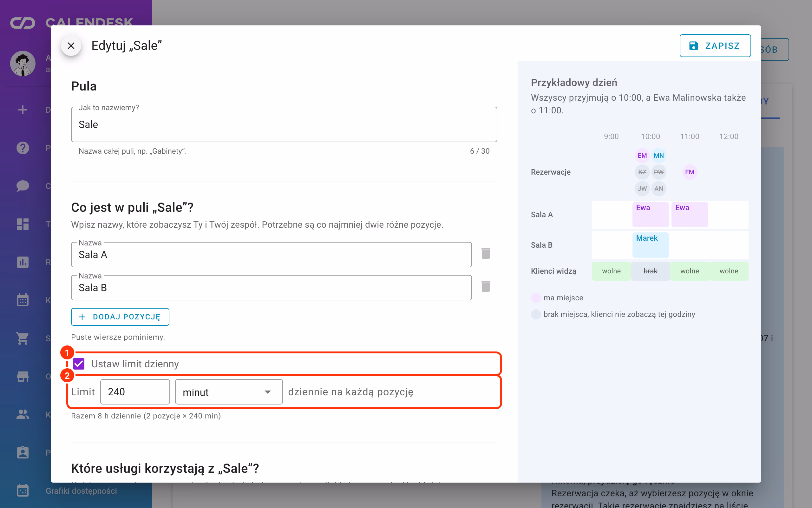
Task: Click the Calendesk logo icon in sidebar
Action: [x=23, y=23]
